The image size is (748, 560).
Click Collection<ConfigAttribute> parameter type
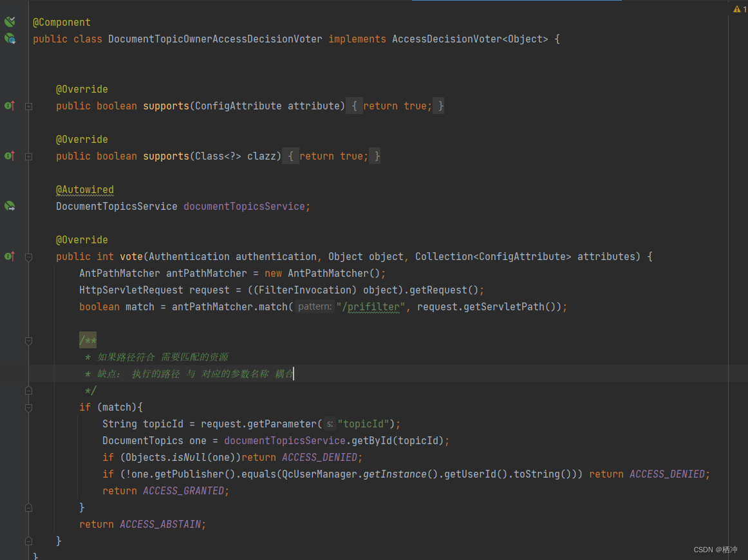point(493,256)
